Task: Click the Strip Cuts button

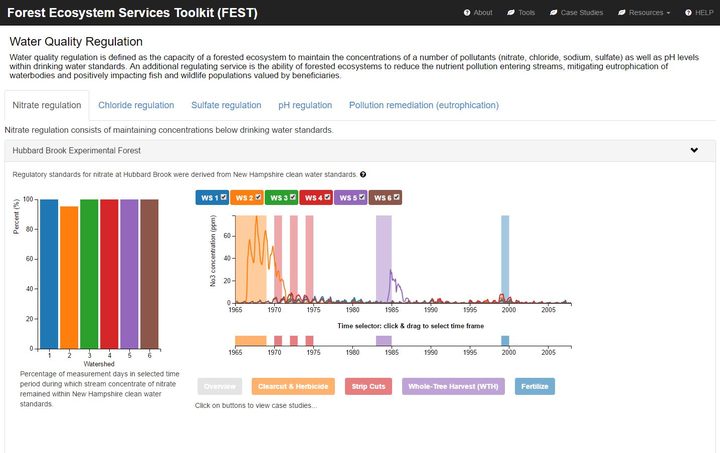Action: click(x=368, y=386)
